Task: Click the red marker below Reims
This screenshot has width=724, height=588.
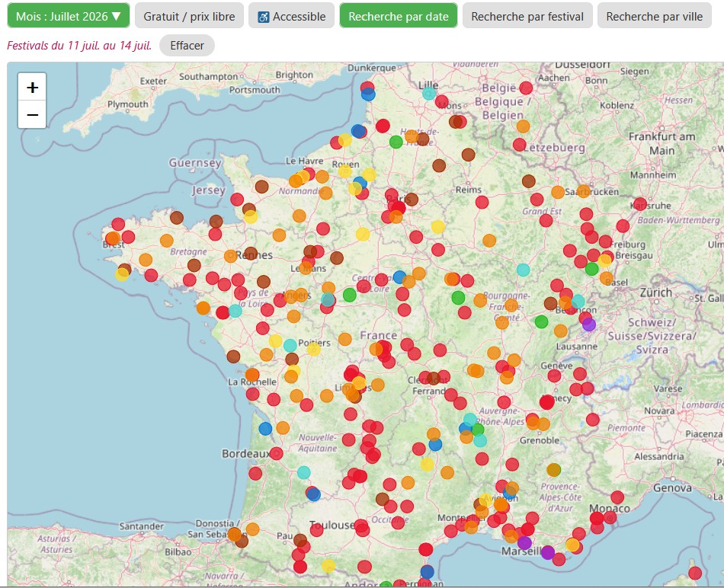Action: [x=482, y=202]
